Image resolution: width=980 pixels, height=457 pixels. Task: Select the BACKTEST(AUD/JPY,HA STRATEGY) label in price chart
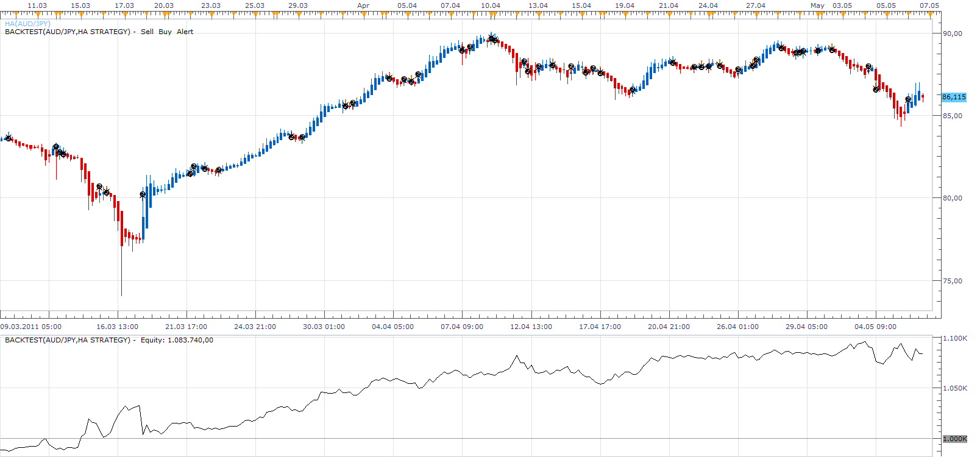[68, 32]
